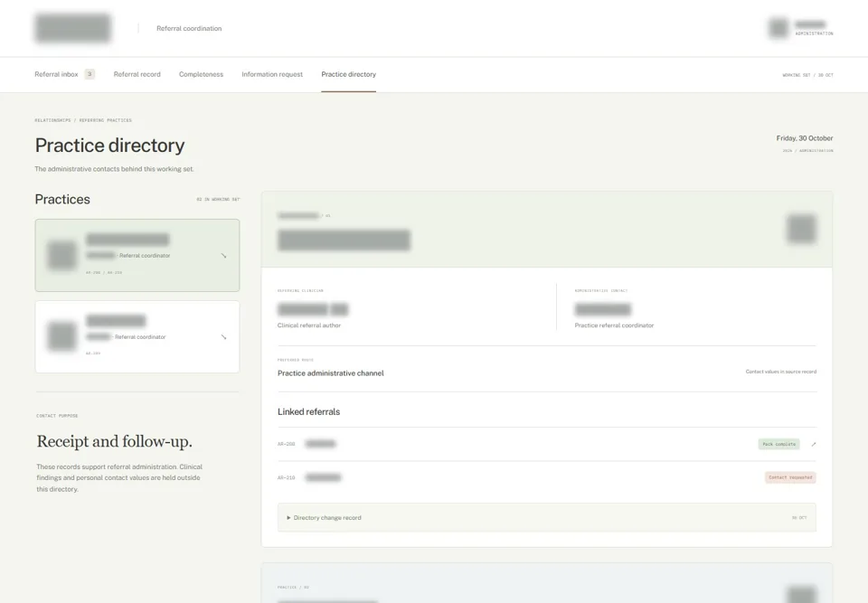Click the 'Clinical referral author' label
Screen dimensions: 868x603
pos(309,325)
